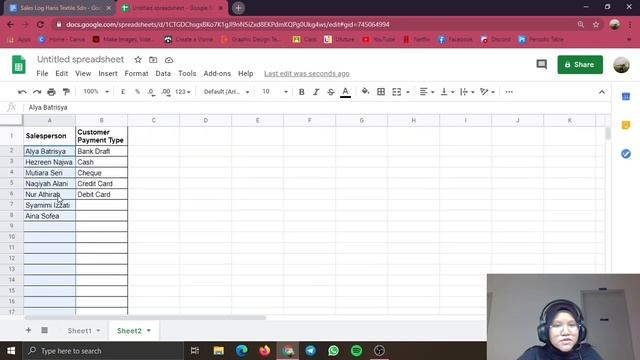
Task: Select cell containing 'Debit Card'
Action: point(101,194)
